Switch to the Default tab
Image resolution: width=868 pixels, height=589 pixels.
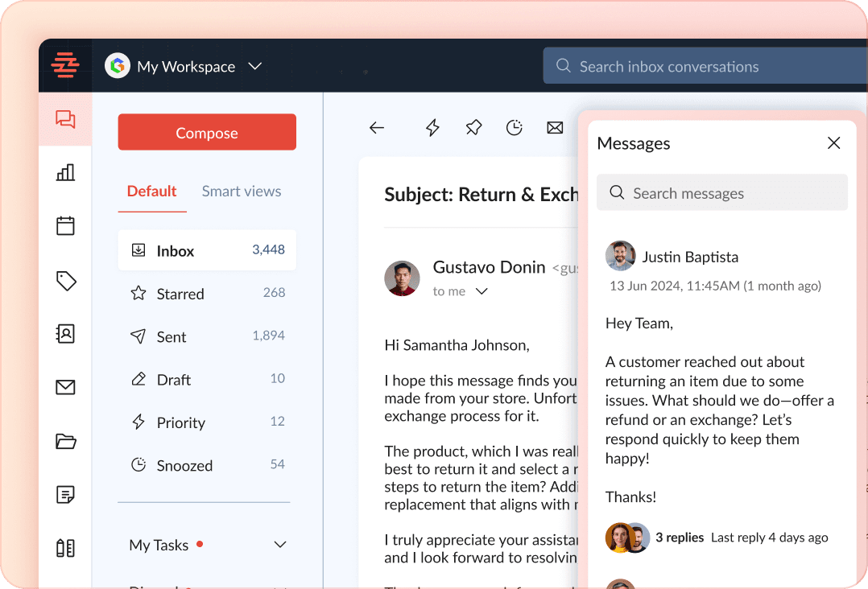(151, 192)
